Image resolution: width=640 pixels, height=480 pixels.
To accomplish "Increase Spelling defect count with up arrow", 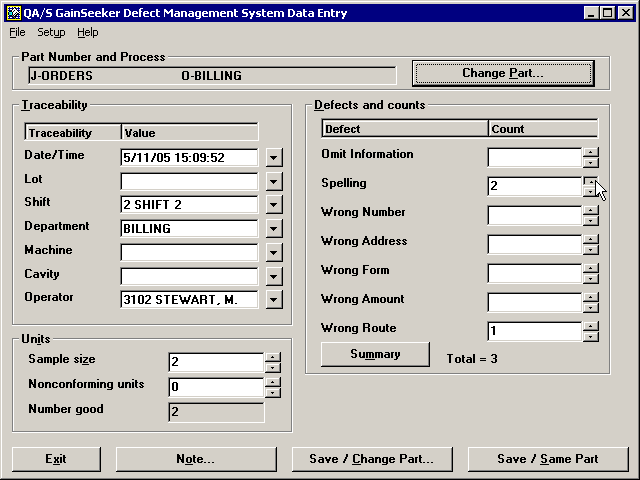I will [591, 181].
